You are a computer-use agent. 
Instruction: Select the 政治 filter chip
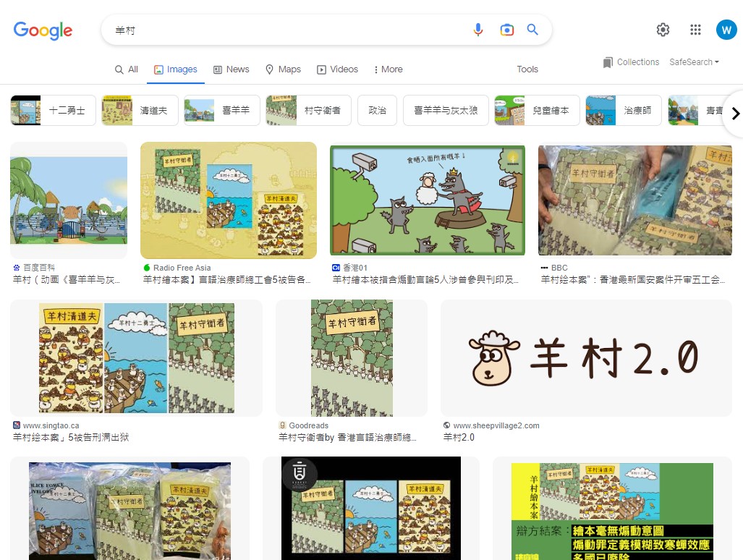(x=377, y=111)
